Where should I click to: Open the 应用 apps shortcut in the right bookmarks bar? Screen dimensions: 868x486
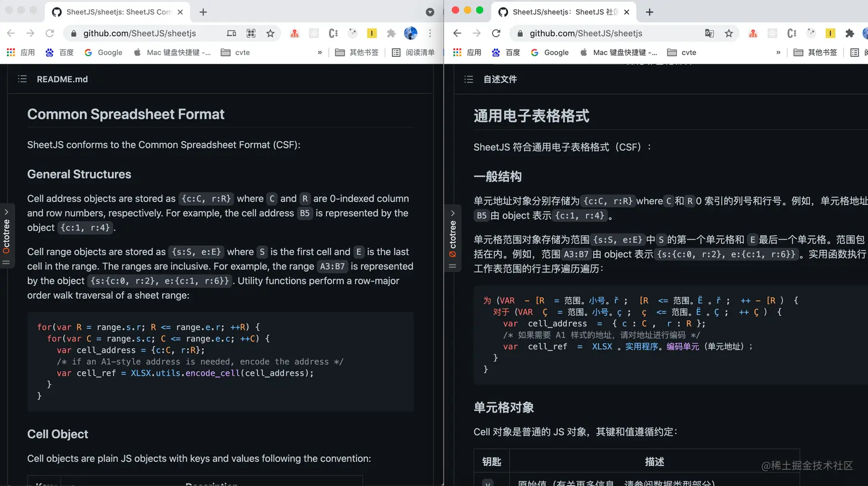click(x=467, y=52)
